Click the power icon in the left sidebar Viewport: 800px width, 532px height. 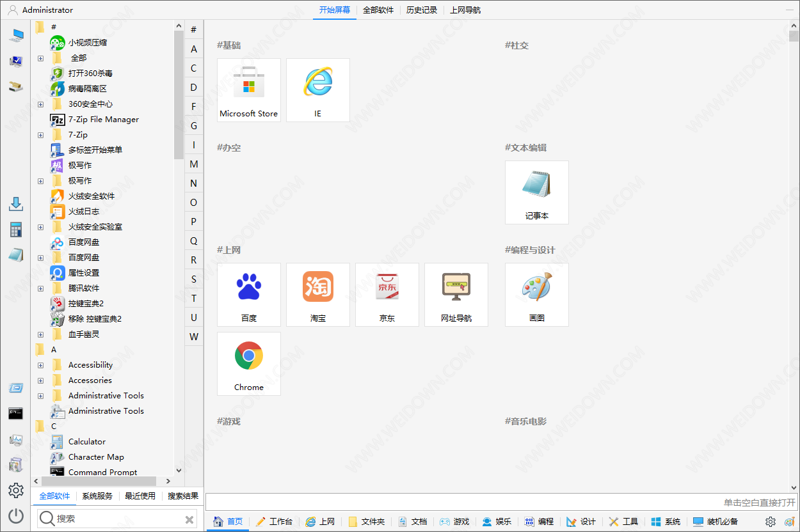point(16,515)
